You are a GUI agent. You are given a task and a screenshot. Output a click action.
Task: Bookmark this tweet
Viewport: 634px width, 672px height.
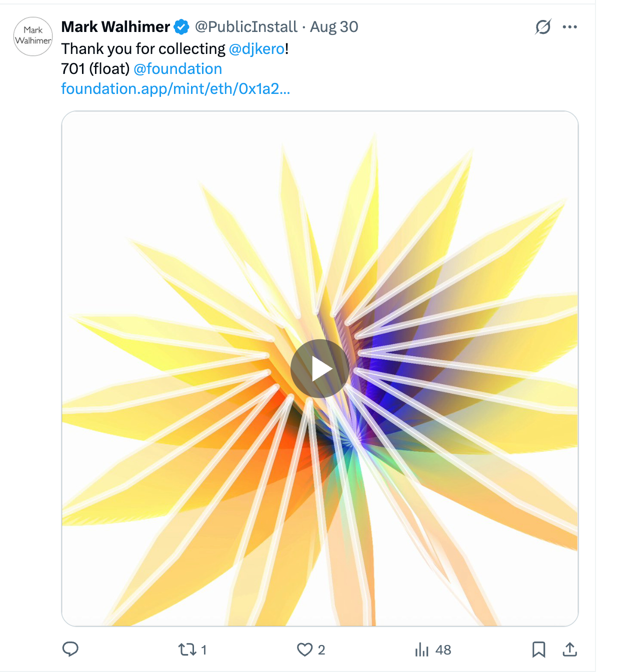click(x=538, y=650)
